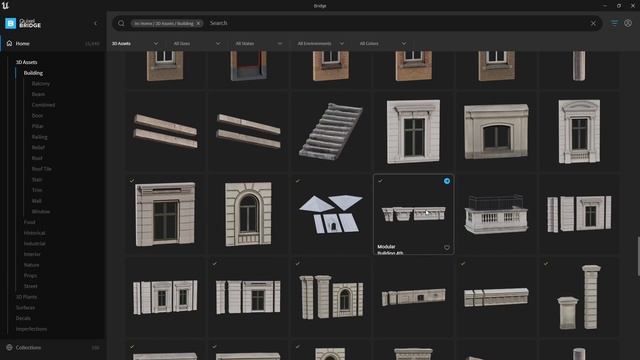Open the Imperfections section
This screenshot has height=360, width=640.
(x=31, y=329)
